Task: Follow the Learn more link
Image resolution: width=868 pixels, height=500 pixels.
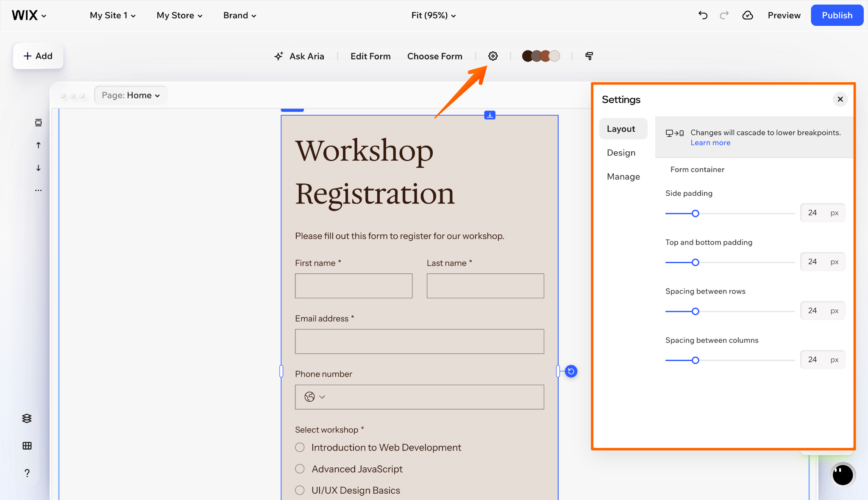Action: click(x=710, y=143)
